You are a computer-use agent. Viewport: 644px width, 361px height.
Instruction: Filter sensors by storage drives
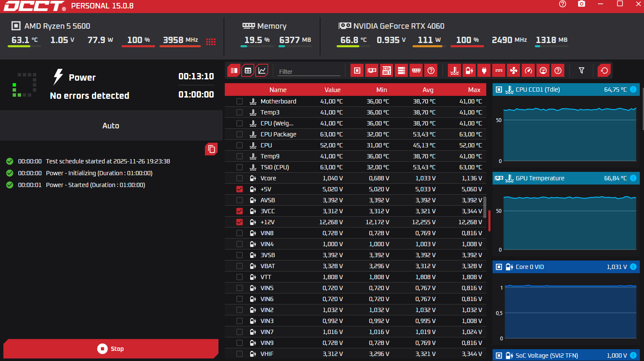[x=401, y=71]
